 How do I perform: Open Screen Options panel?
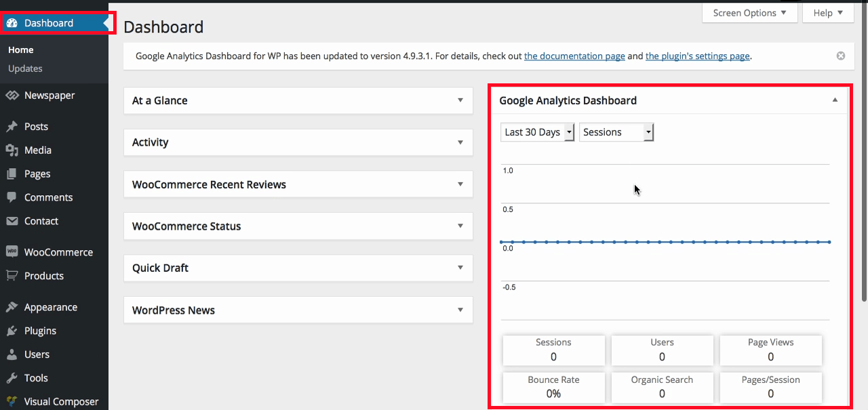749,13
